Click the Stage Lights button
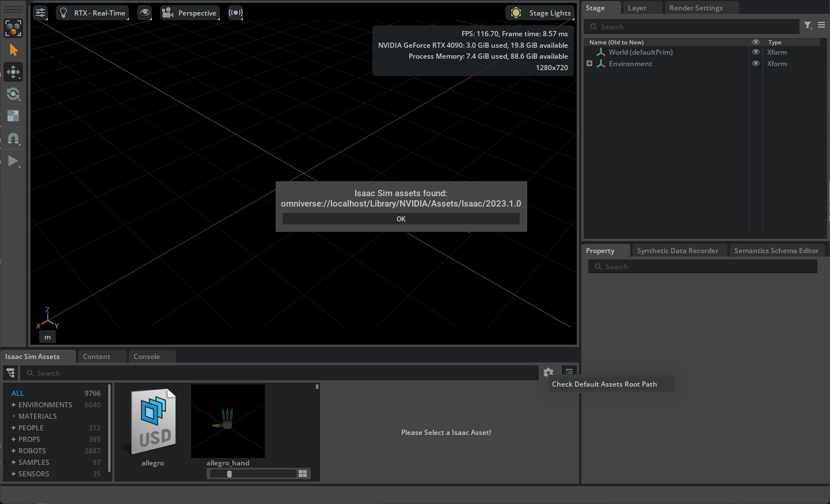This screenshot has height=504, width=830. 540,12
